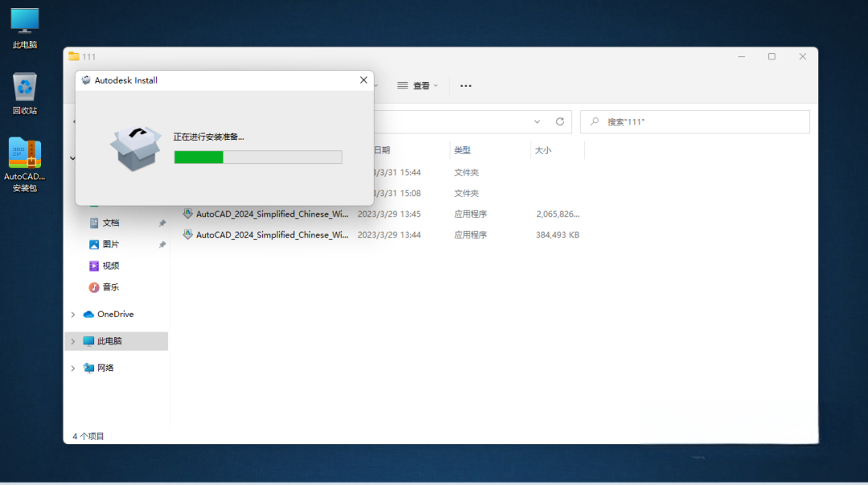Click the 应用程序 type of 13:44 file
This screenshot has width=868, height=485.
470,235
